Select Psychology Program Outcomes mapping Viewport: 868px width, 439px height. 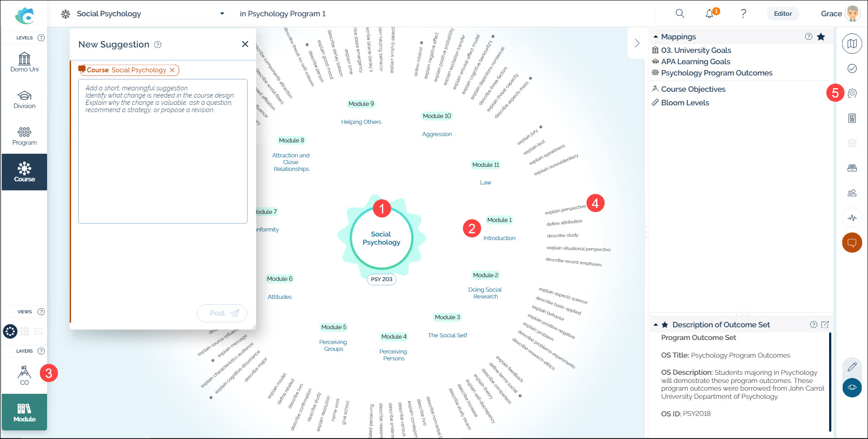(716, 73)
